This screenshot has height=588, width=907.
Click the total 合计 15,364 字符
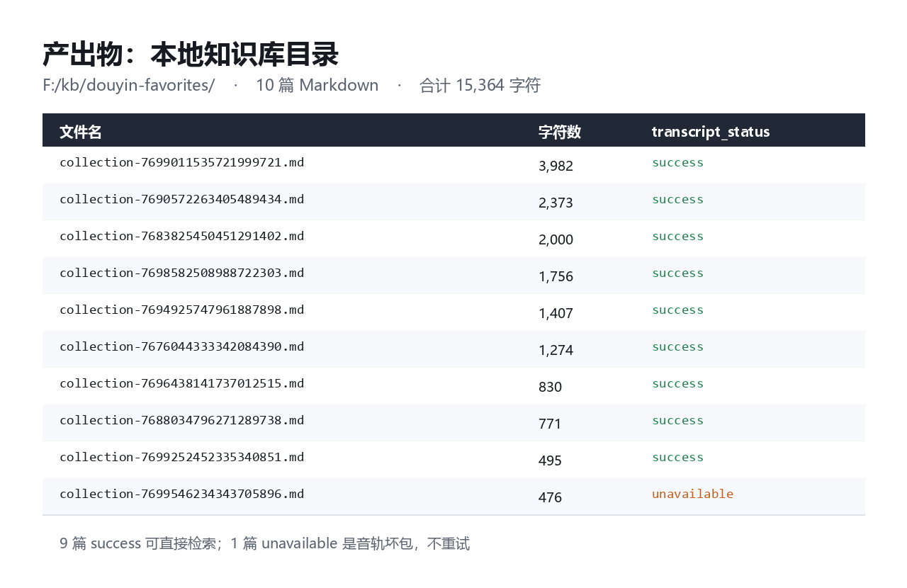pyautogui.click(x=480, y=85)
